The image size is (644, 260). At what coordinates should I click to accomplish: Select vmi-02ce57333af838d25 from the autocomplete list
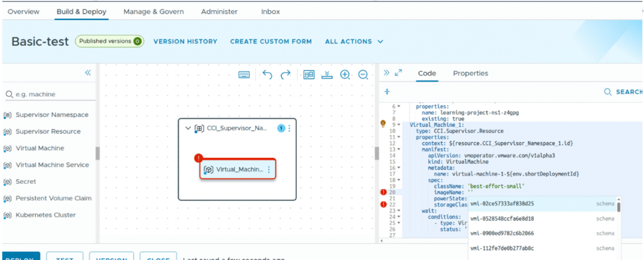point(502,203)
